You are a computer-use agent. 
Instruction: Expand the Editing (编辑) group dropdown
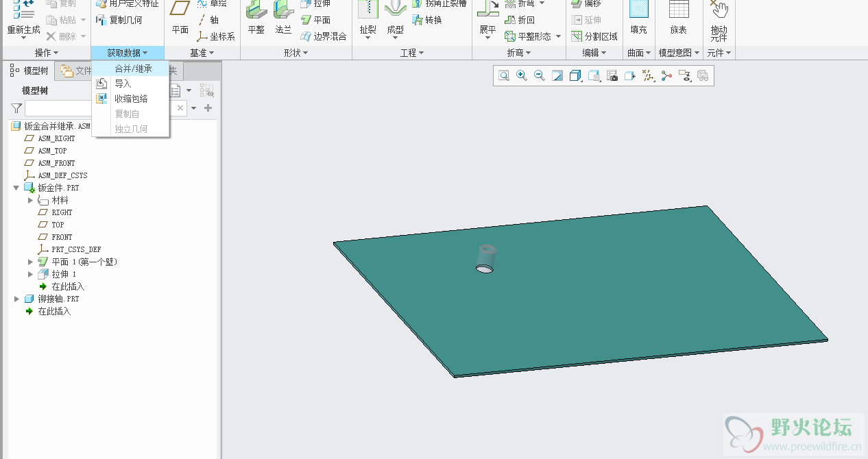click(x=594, y=53)
